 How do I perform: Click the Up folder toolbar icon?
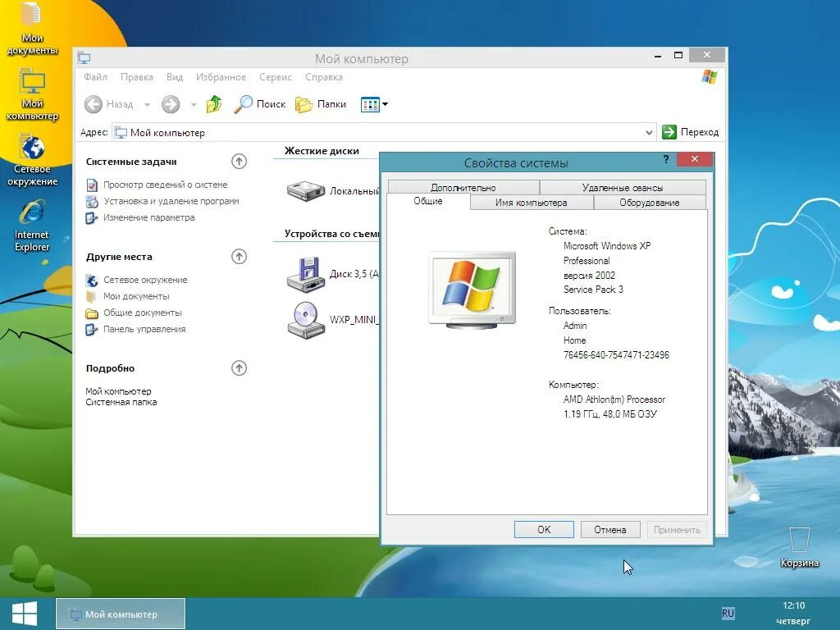coord(214,104)
